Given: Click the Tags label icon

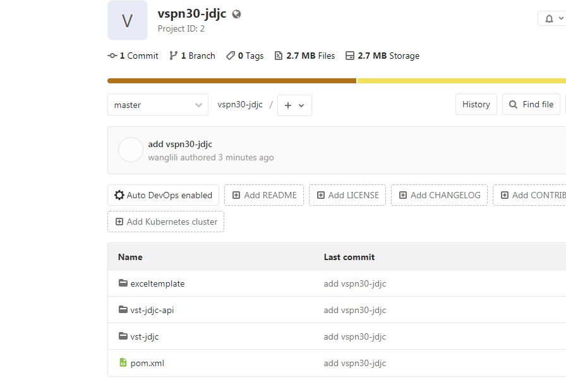Looking at the screenshot, I should pyautogui.click(x=231, y=56).
